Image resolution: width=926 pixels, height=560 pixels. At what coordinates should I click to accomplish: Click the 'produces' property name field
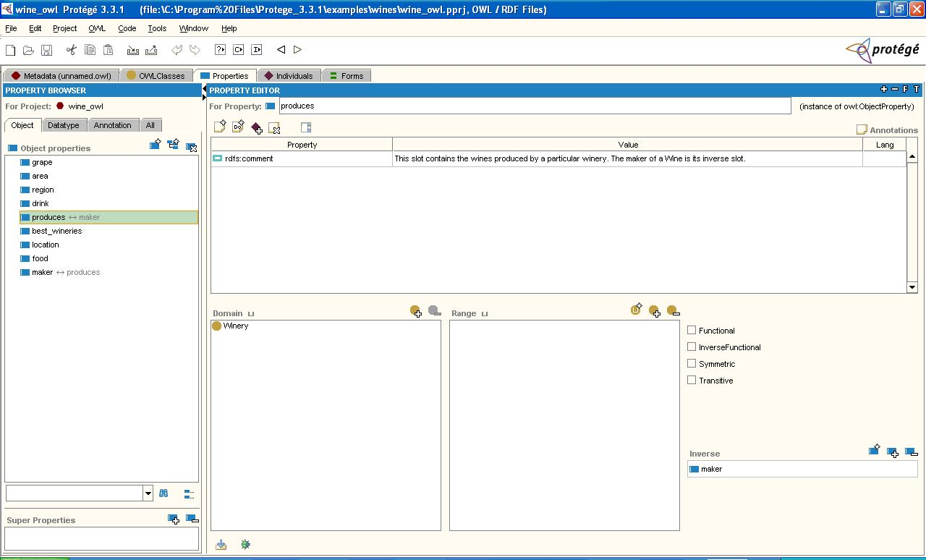[535, 106]
